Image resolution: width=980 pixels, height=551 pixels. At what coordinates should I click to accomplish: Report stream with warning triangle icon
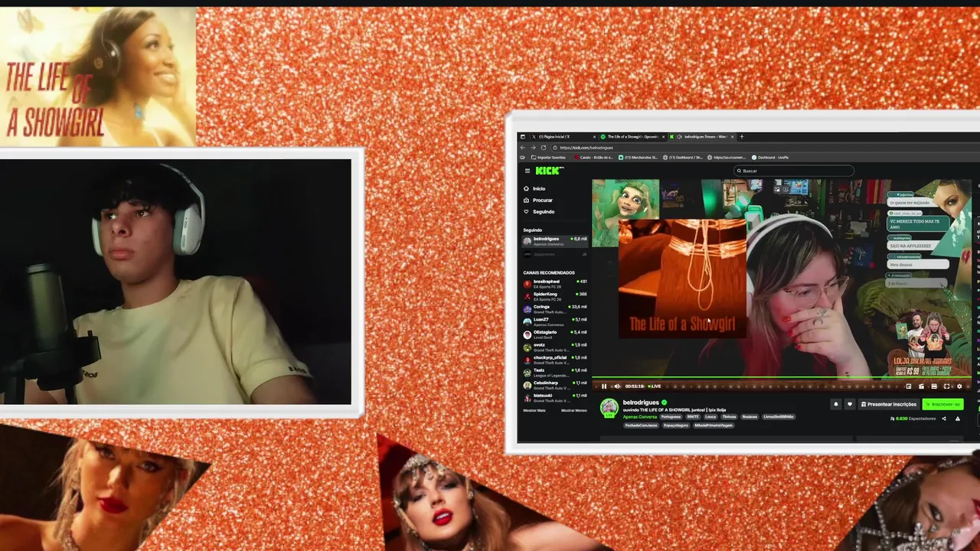(x=958, y=419)
